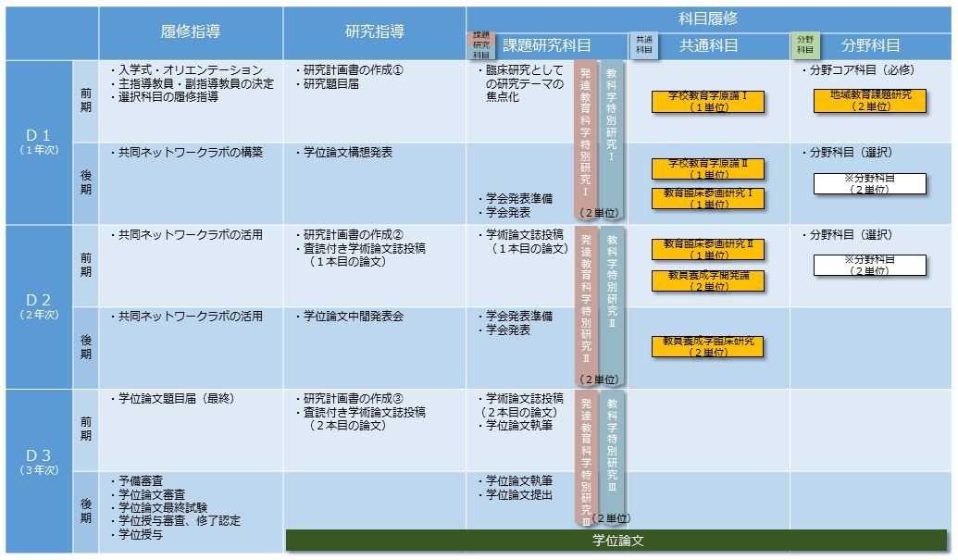Click the vertical 教科学特別研究Ⅱ bar
The image size is (958, 560).
point(611,305)
